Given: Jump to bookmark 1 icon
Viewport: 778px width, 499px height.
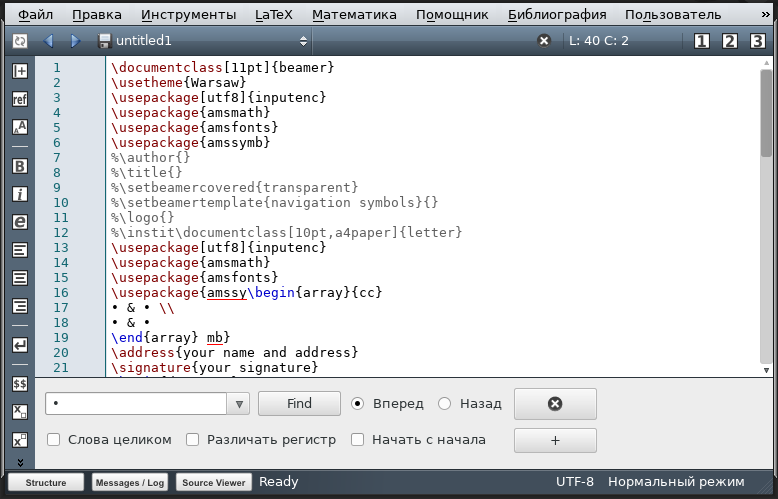Looking at the screenshot, I should coord(702,41).
